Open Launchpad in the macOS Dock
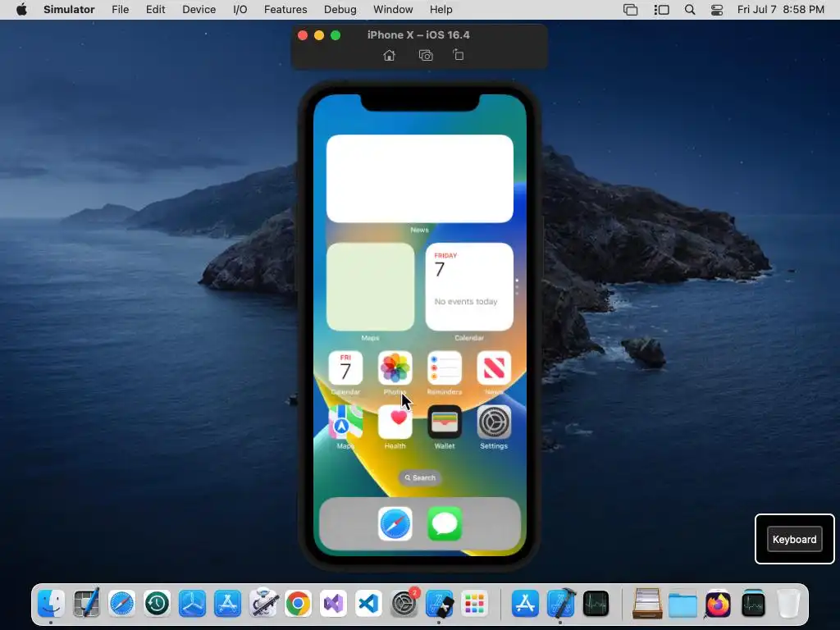The width and height of the screenshot is (840, 630). point(475,604)
